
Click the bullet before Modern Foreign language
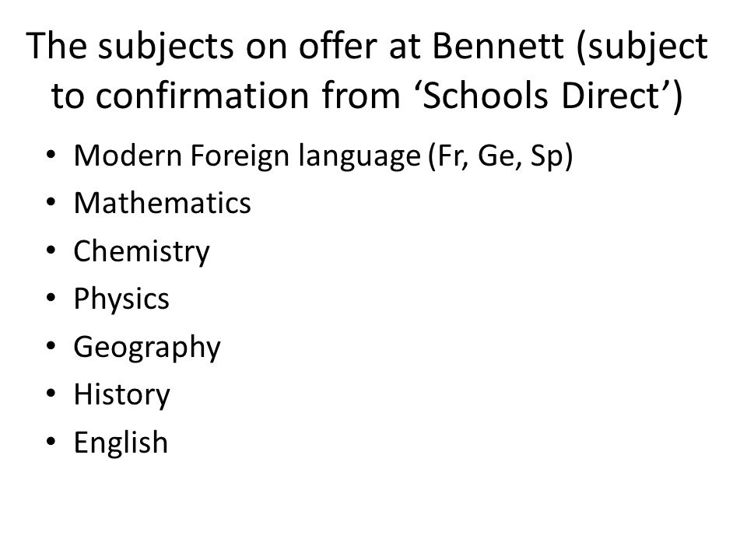point(51,155)
